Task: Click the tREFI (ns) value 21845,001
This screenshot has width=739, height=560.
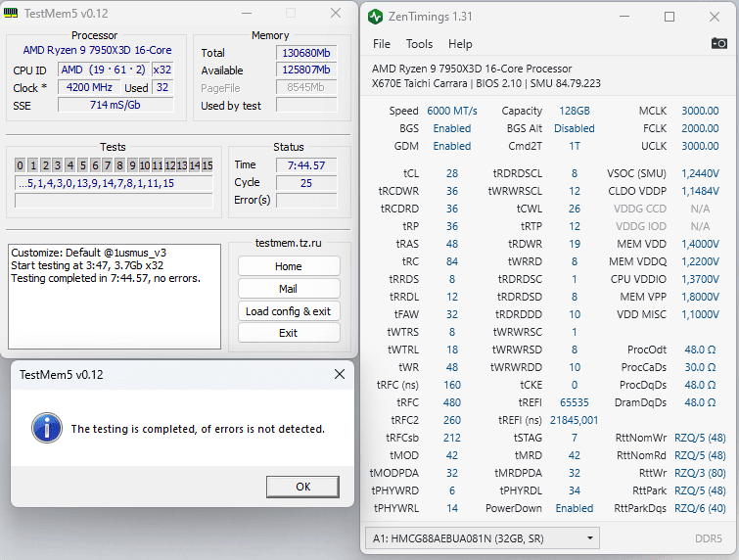Action: (574, 420)
